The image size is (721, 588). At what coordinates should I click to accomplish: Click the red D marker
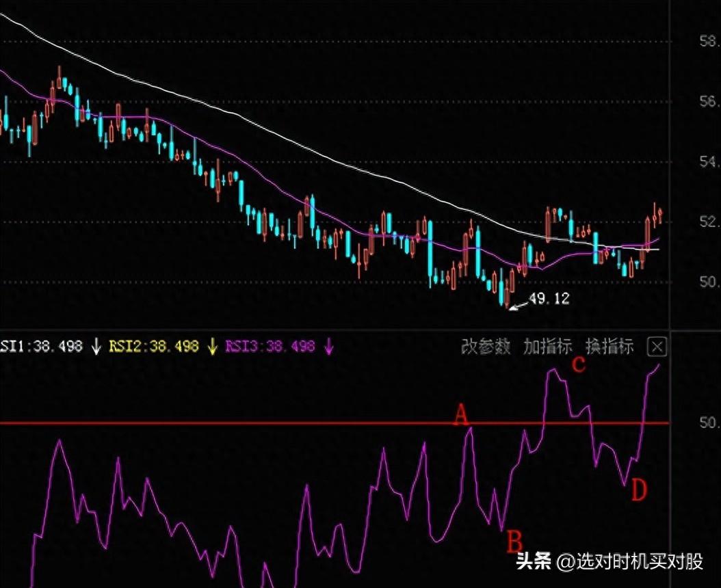click(638, 490)
